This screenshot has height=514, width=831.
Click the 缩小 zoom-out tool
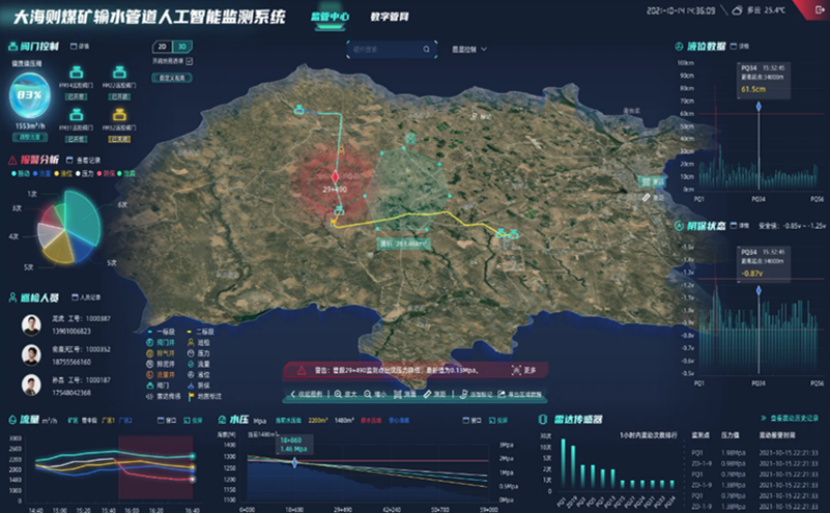click(375, 394)
